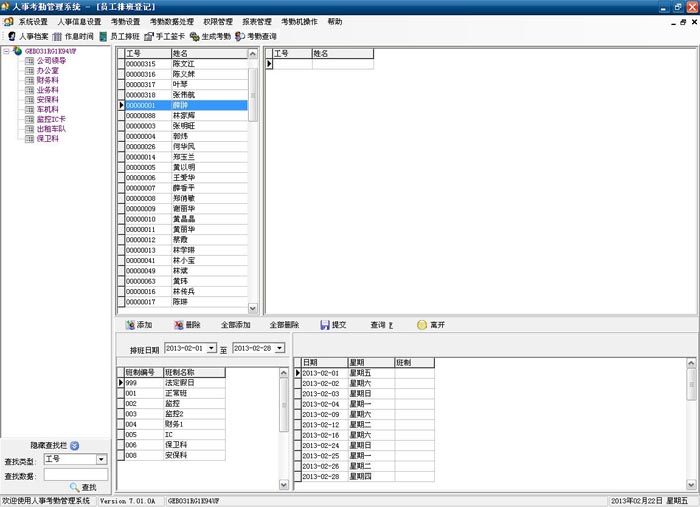This screenshot has width=700, height=507.
Task: Click 生成考勤 toolbar icon
Action: click(211, 36)
